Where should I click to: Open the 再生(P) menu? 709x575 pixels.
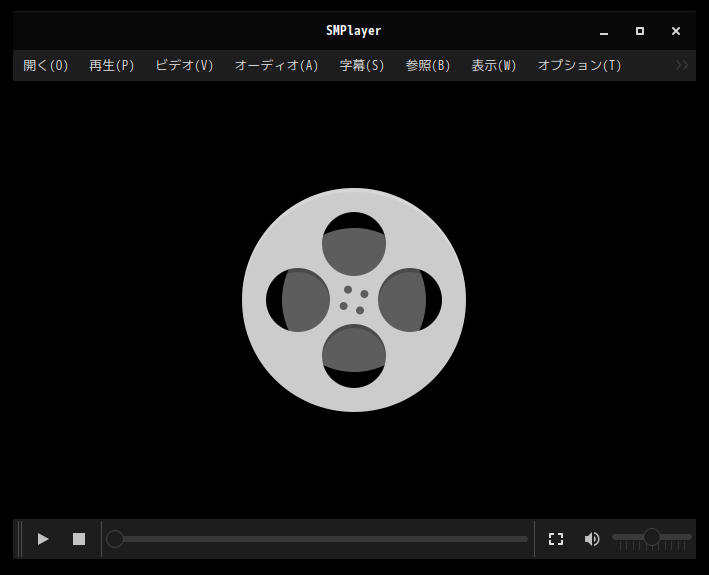tap(112, 66)
